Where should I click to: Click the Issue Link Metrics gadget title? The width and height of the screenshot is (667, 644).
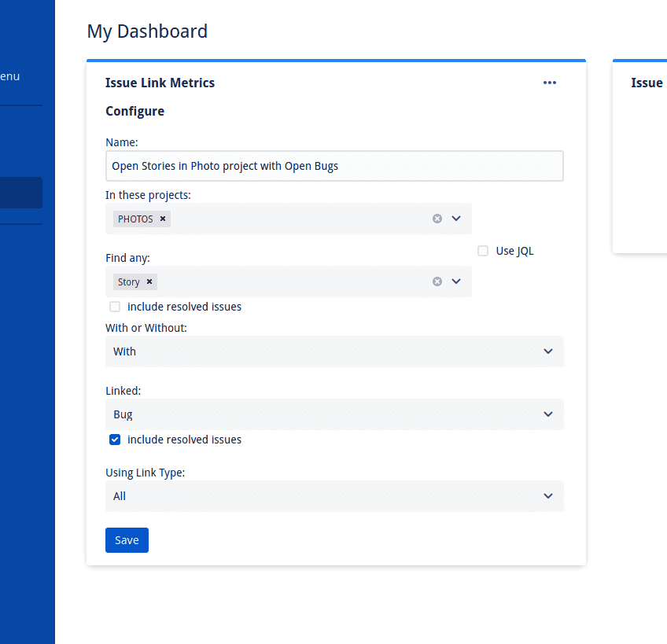pyautogui.click(x=160, y=83)
